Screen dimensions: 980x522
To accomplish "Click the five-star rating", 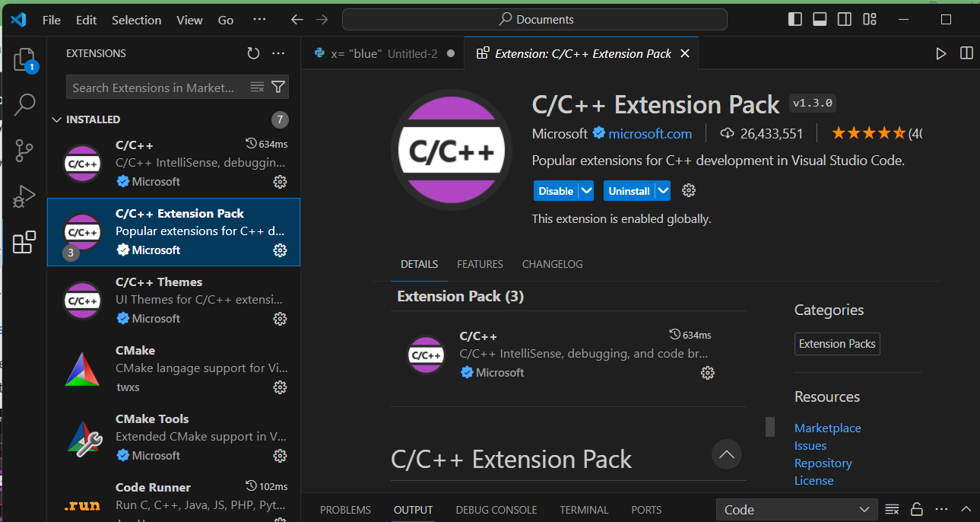I will 868,133.
